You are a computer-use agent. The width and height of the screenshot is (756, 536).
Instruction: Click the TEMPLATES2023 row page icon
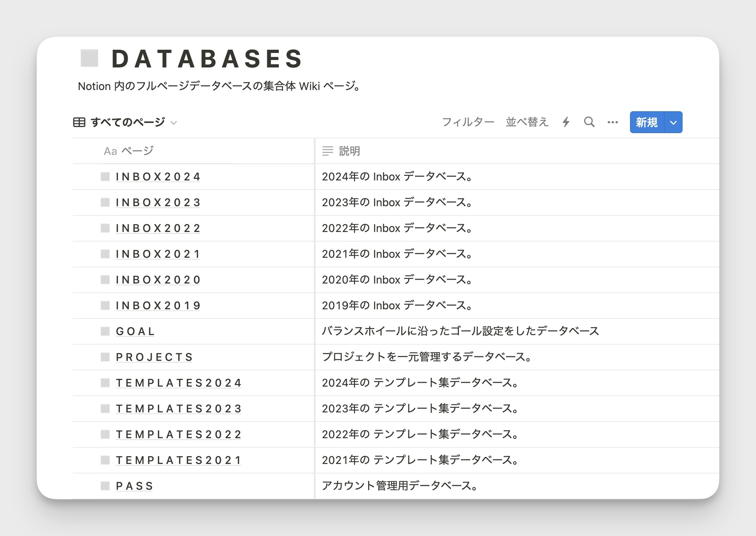pyautogui.click(x=105, y=409)
